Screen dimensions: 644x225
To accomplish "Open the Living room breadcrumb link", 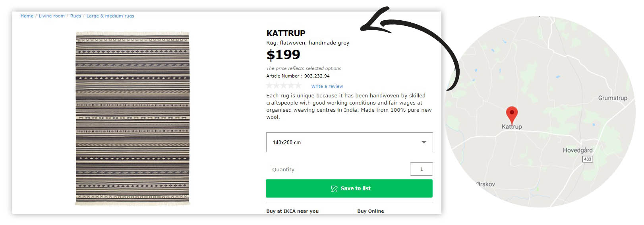I will [x=52, y=16].
